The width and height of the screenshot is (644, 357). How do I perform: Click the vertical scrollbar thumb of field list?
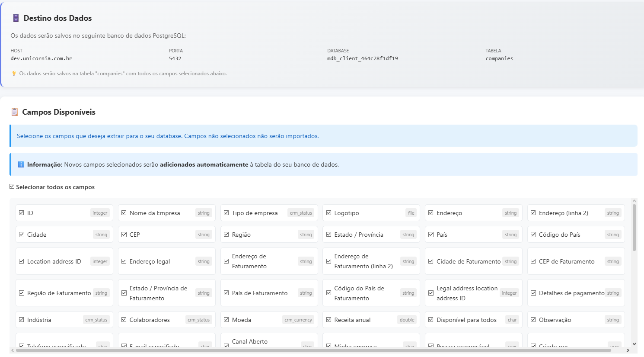(634, 227)
